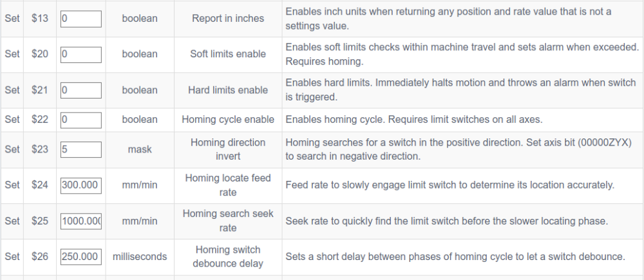
Task: Edit the Homing direction invert mask value
Action: point(81,149)
